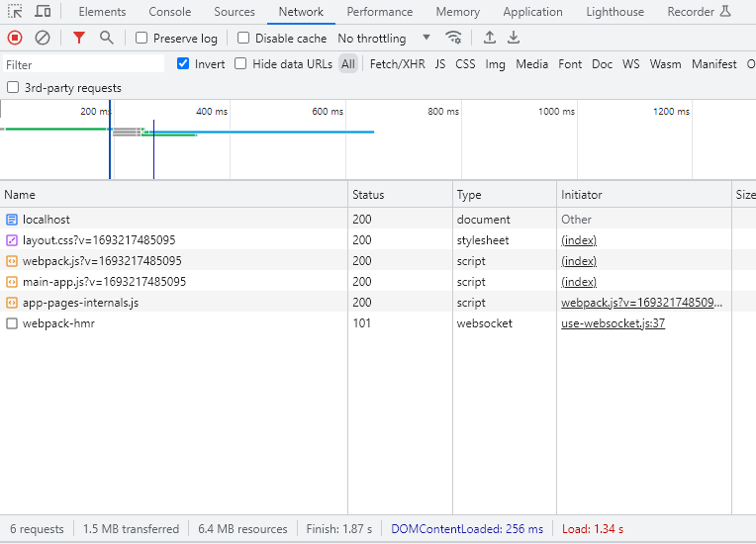Image resolution: width=756 pixels, height=544 pixels.
Task: Select the webpack-hmr request name
Action: pos(58,323)
